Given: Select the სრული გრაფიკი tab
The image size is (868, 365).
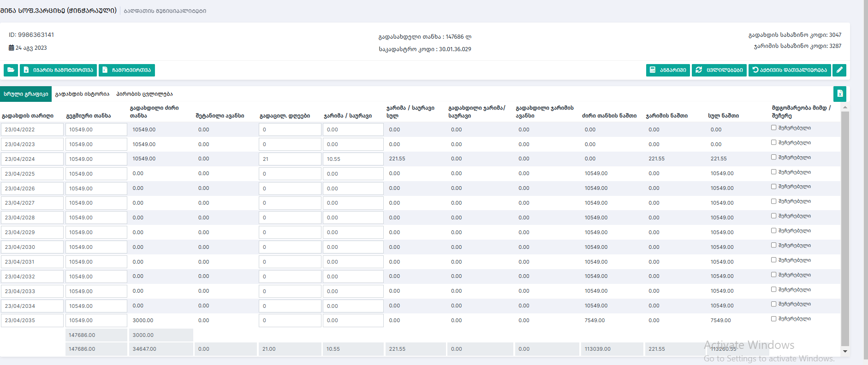Looking at the screenshot, I should point(26,94).
